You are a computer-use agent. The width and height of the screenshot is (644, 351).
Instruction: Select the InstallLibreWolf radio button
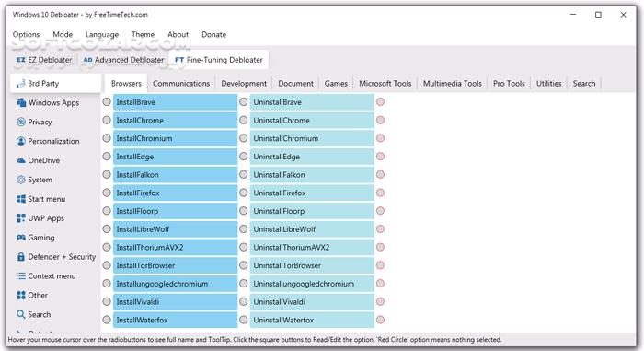pyautogui.click(x=107, y=228)
